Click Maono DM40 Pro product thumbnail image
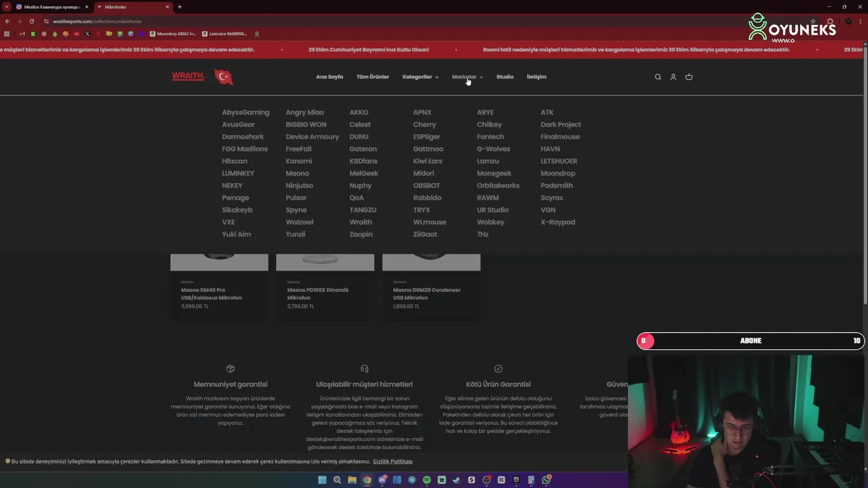Screen dimensions: 868x488 [219, 262]
